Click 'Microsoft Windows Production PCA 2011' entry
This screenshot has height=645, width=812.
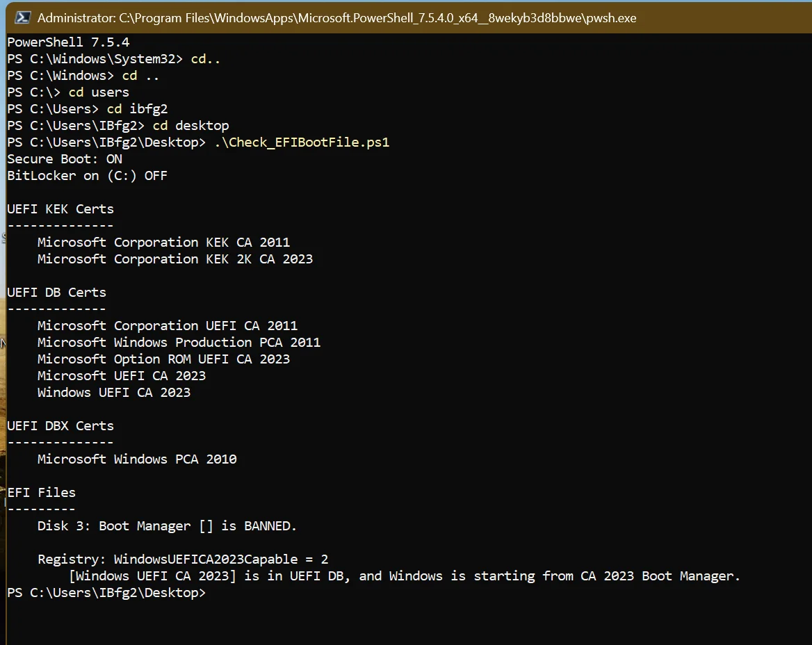[179, 342]
